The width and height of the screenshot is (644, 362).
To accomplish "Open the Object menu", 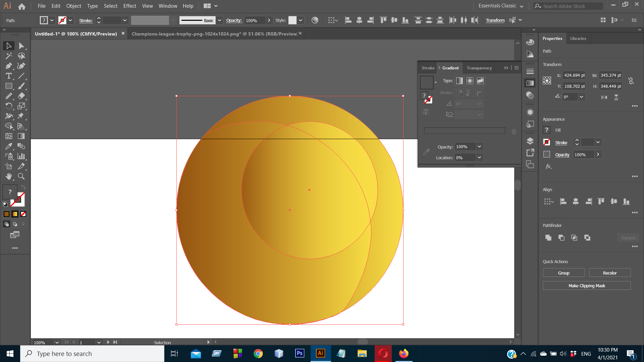I will tap(73, 6).
